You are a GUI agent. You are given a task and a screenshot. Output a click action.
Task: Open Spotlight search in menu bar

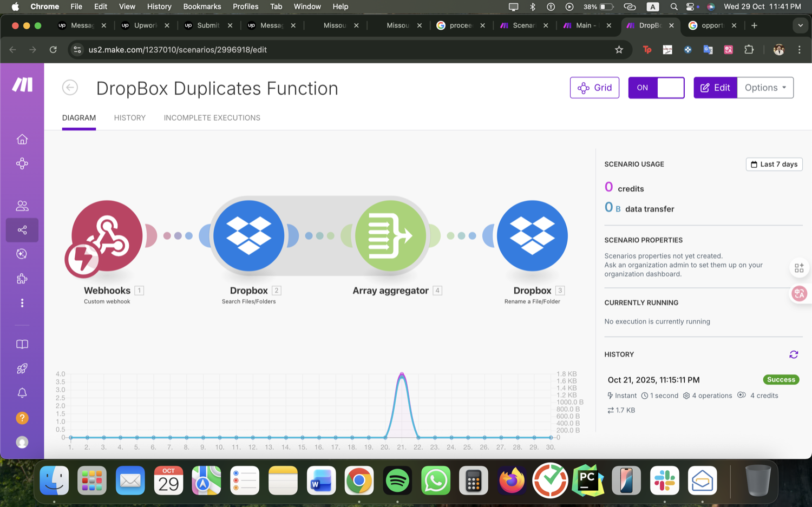coord(673,6)
